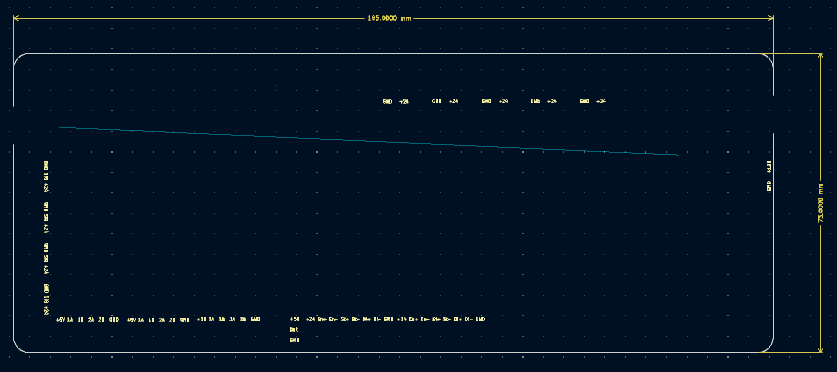Select the rightmost +24 label in top row

[601, 101]
